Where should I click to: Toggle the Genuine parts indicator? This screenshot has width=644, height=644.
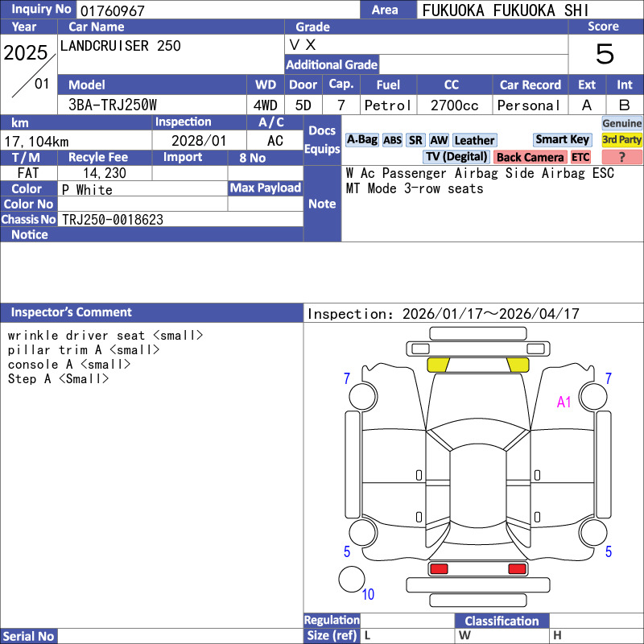click(x=622, y=123)
